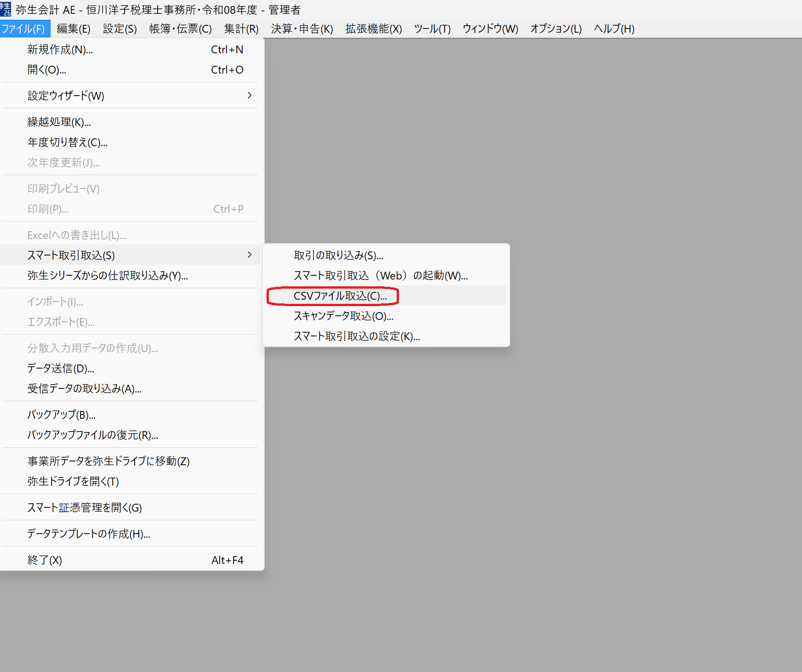Open スマート取引取込の設定(K)

click(x=357, y=336)
